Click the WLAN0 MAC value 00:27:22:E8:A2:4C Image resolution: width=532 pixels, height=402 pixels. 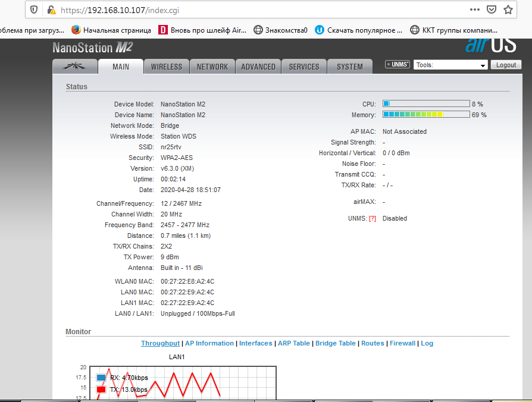click(187, 281)
